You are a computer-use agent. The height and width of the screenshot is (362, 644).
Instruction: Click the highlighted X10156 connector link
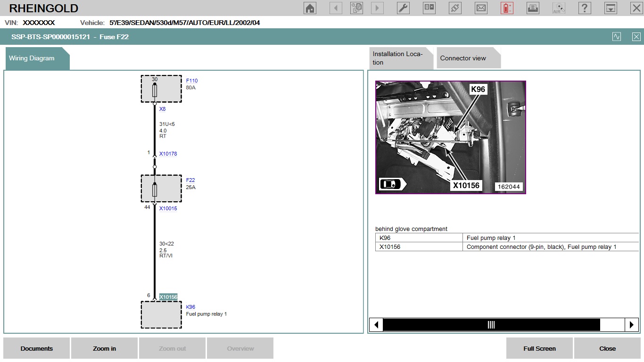(x=168, y=297)
